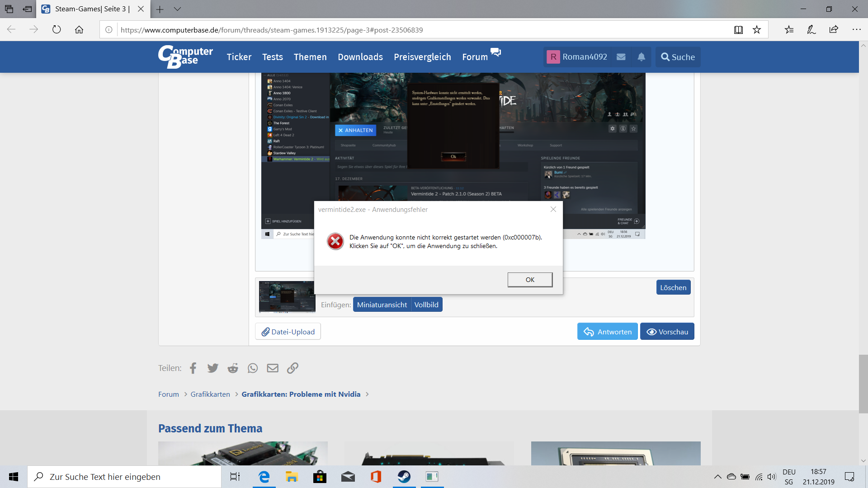Click the Antworten reply button

coord(607,332)
